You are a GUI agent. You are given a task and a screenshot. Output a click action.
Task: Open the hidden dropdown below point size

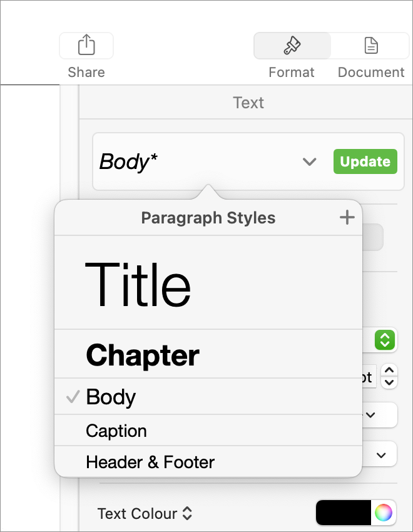point(370,414)
